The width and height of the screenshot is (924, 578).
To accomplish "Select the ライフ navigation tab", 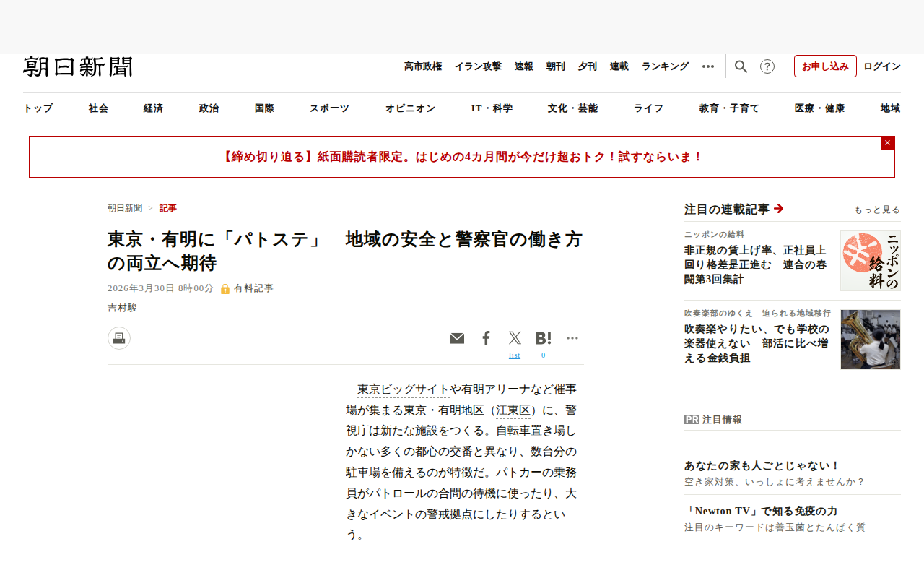I will click(648, 108).
